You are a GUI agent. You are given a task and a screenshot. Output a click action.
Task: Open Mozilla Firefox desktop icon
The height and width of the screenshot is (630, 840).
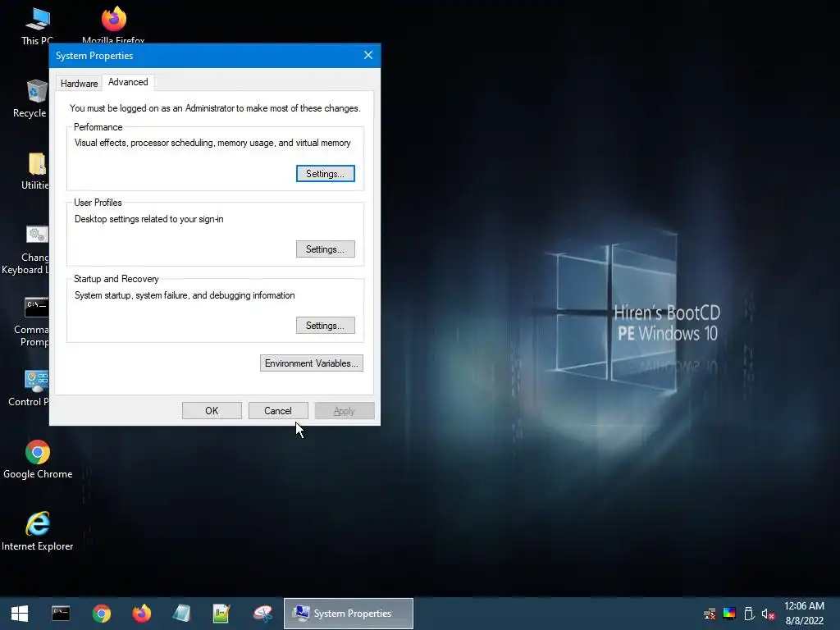click(113, 25)
